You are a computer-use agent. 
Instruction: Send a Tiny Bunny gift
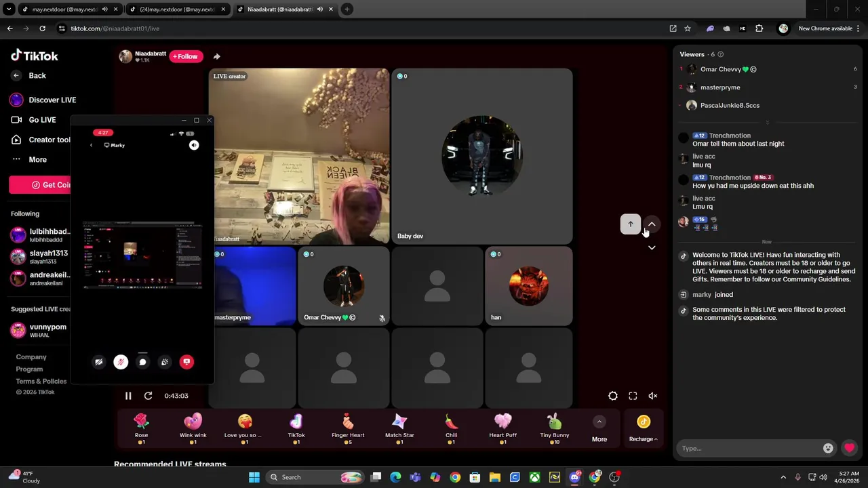[x=555, y=429]
